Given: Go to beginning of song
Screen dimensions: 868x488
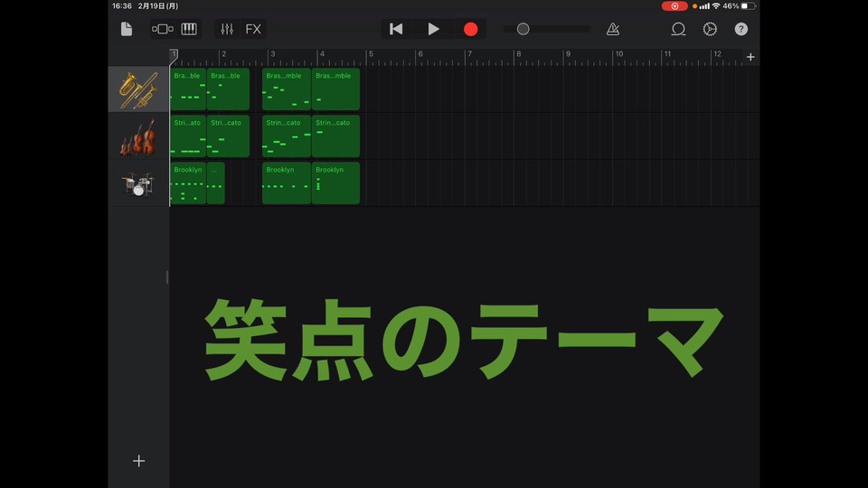Looking at the screenshot, I should (x=396, y=29).
